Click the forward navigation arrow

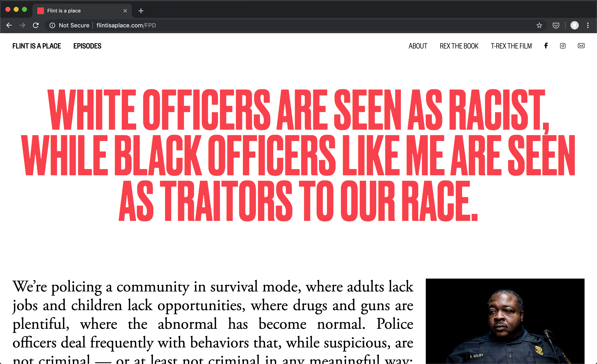pos(22,25)
